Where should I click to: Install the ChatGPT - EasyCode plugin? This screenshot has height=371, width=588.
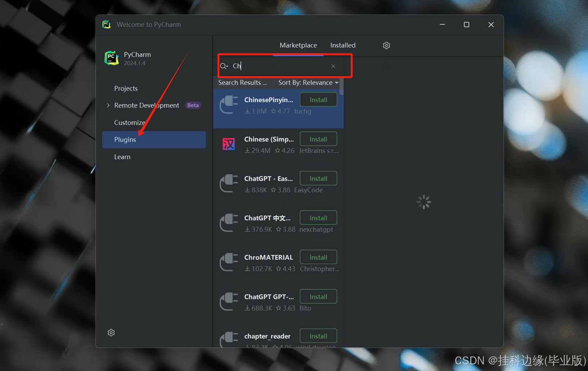point(318,178)
